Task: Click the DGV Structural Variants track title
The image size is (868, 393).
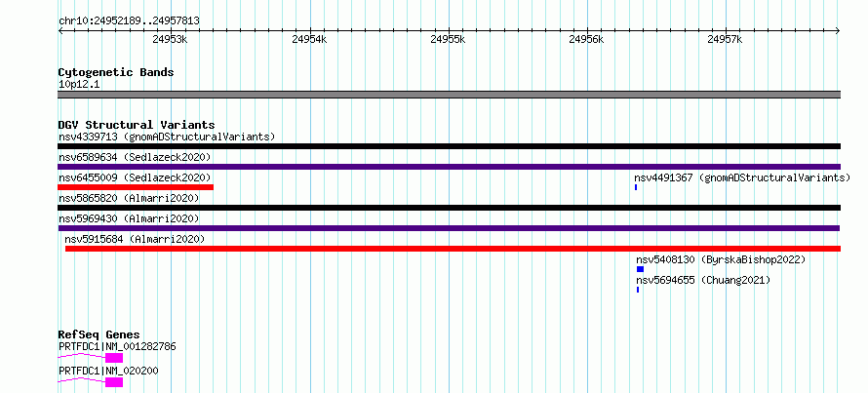Action: [x=137, y=125]
